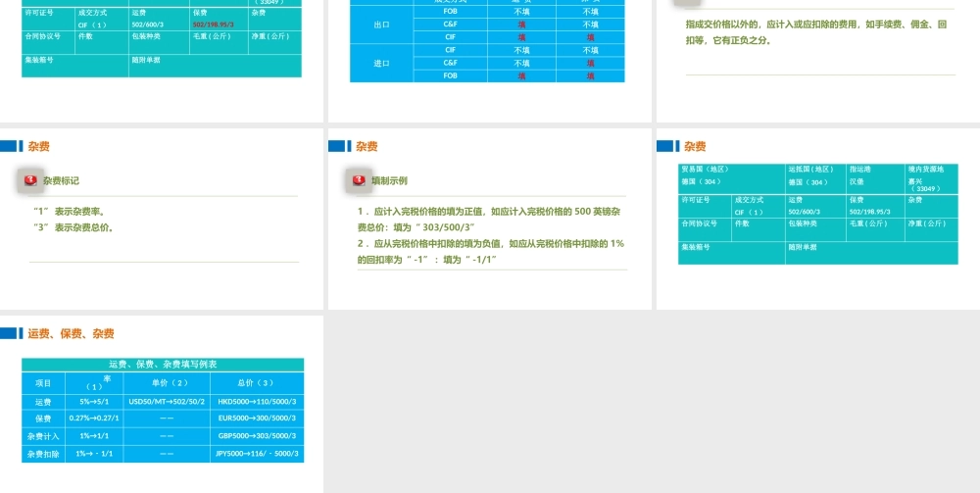Click the 单价（2） column header
Screen dimensions: 980x493
pyautogui.click(x=167, y=383)
